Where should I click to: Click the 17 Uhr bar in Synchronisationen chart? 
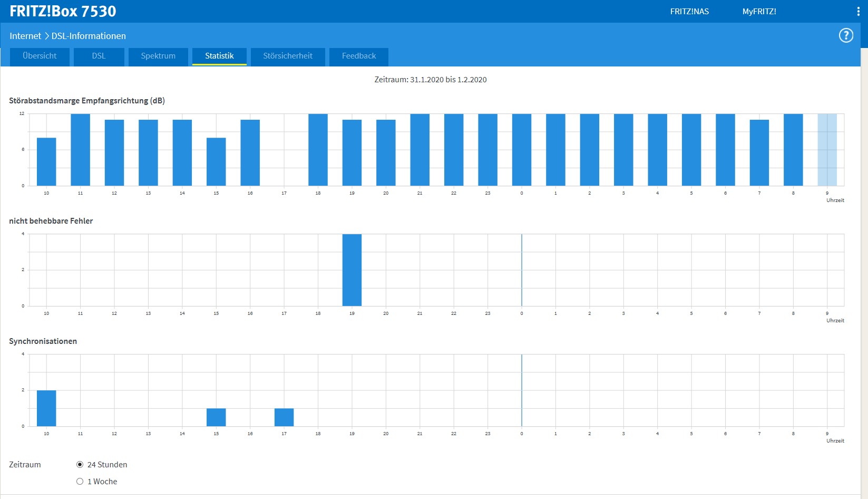(x=284, y=417)
